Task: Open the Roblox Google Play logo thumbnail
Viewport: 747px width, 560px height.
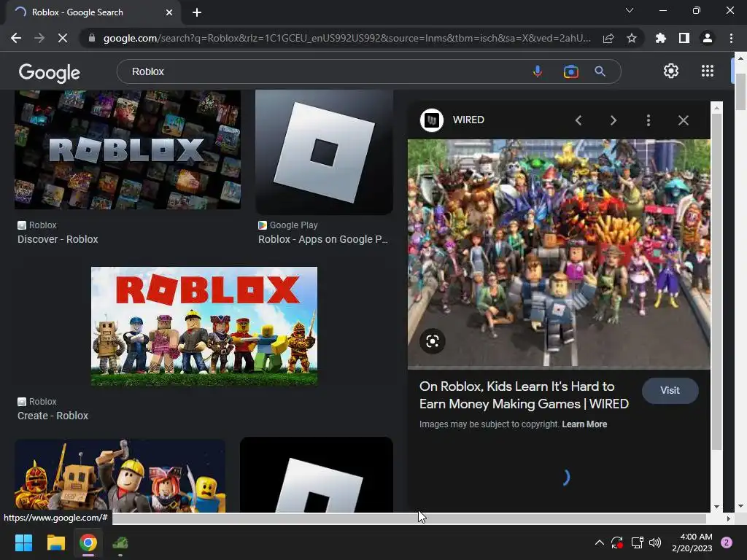Action: 324,152
